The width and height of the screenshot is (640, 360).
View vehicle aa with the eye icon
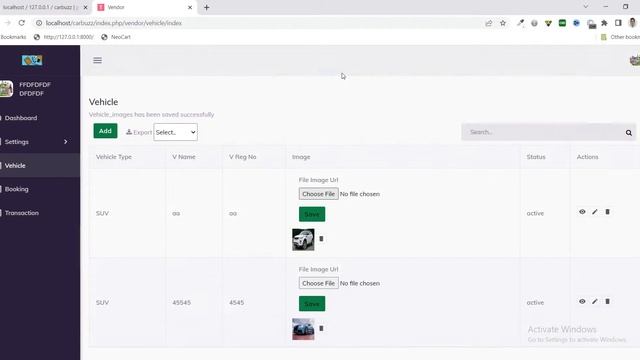pyautogui.click(x=582, y=212)
